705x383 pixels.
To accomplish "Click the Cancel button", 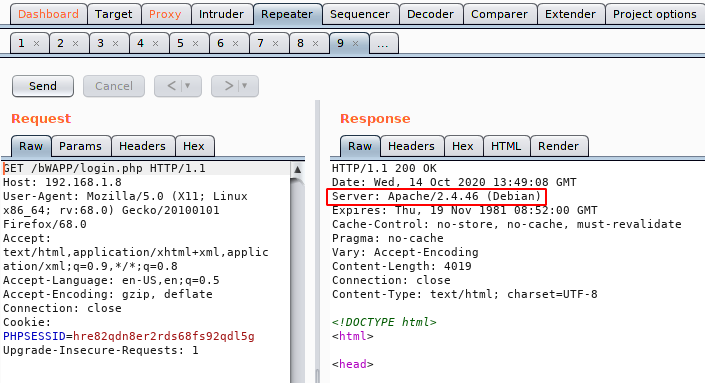I will click(x=114, y=86).
